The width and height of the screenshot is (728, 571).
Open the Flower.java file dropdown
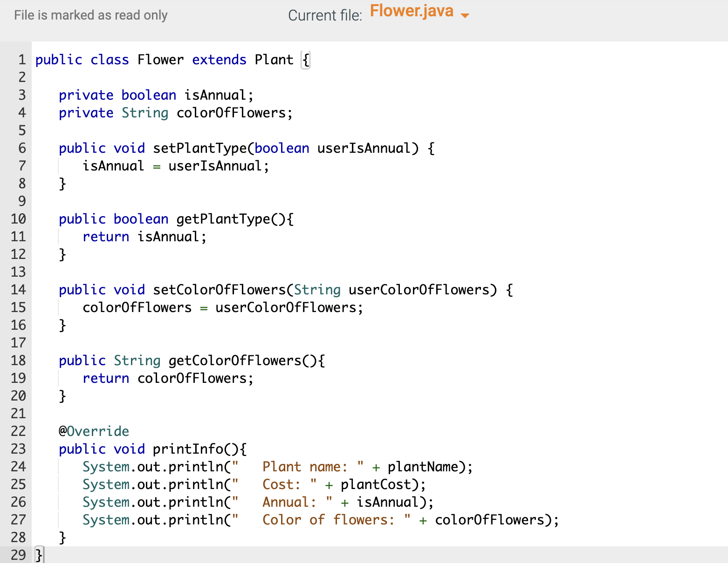(x=466, y=15)
